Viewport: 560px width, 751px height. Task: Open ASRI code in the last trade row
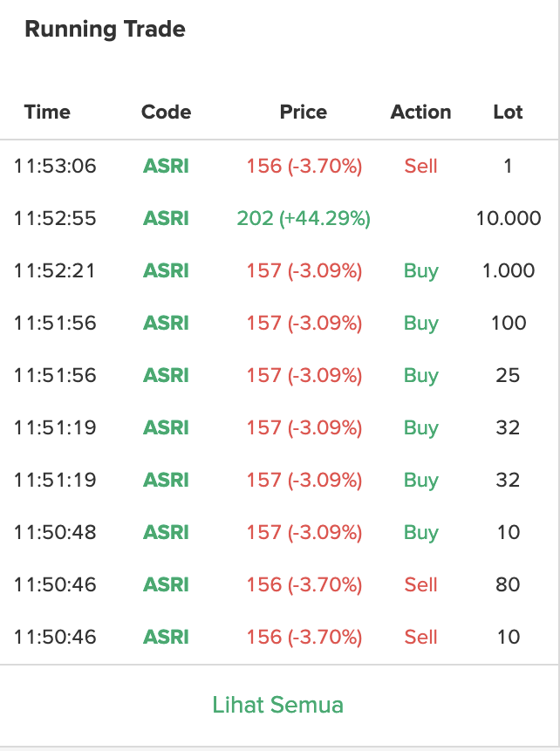167,637
